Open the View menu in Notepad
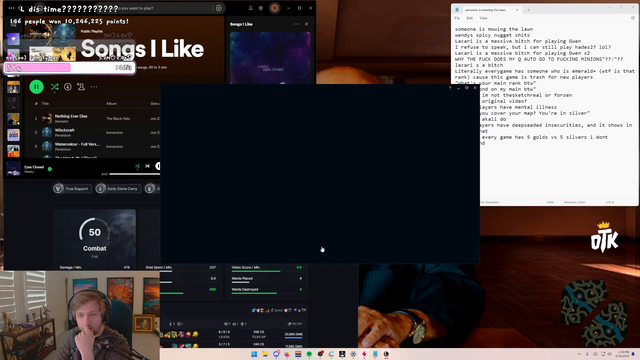Viewport: 640px width, 360px height. point(483,18)
